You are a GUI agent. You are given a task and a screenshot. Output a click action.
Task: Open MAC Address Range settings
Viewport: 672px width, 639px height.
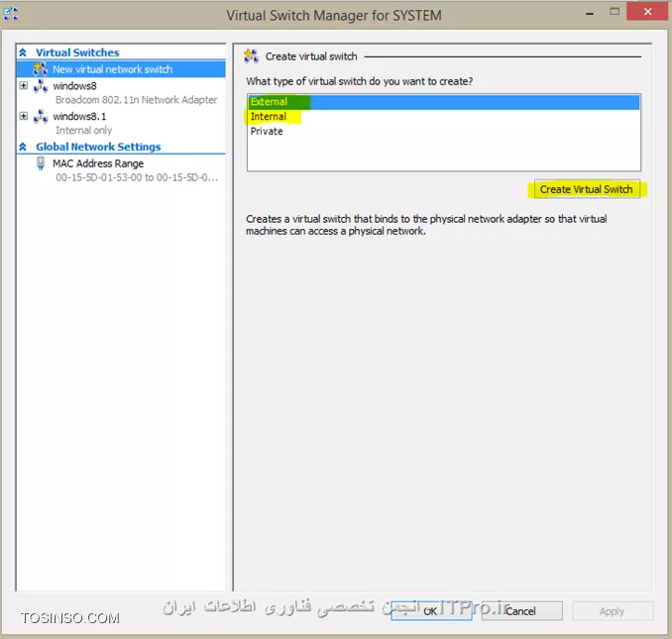pos(98,163)
